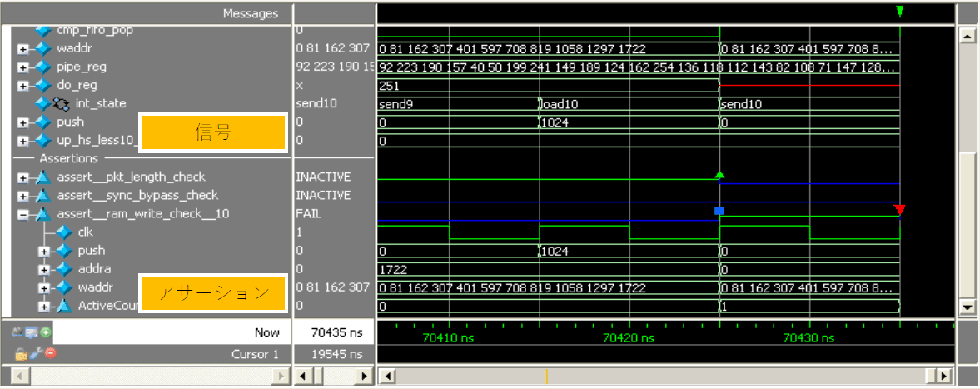
Task: Expand waddr below addra
Action: tap(44, 287)
